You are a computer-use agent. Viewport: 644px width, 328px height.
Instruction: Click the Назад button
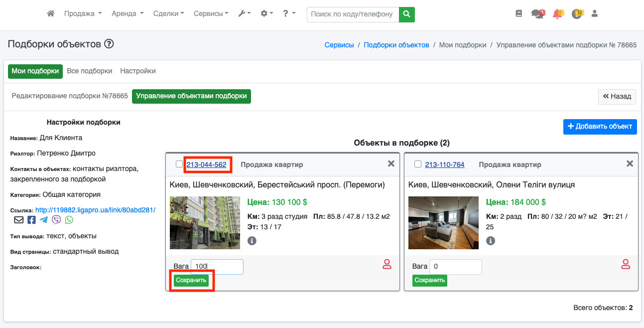click(x=617, y=97)
